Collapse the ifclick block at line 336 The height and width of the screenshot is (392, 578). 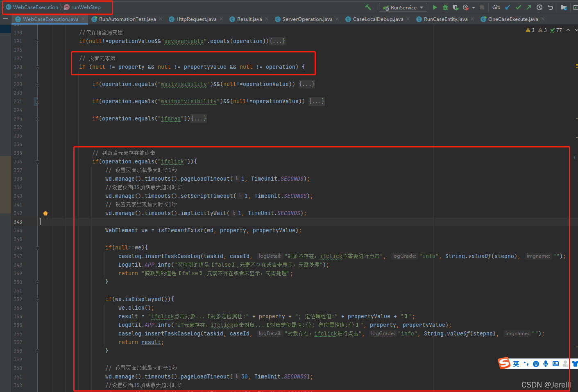pos(37,162)
